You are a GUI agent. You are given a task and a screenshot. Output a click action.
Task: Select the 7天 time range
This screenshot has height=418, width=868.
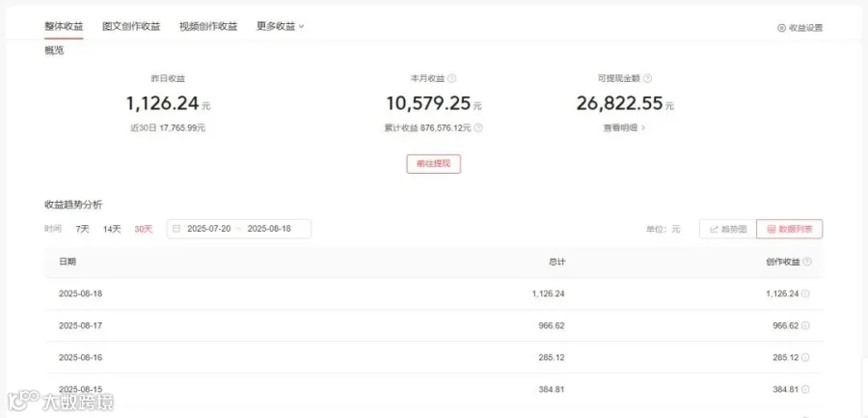[x=83, y=229]
